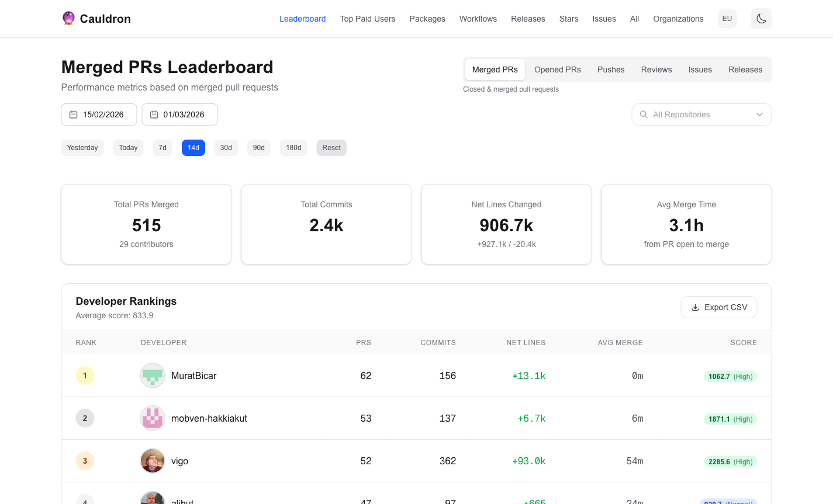Click the EU locale button
Image resolution: width=833 pixels, height=504 pixels.
[x=727, y=18]
